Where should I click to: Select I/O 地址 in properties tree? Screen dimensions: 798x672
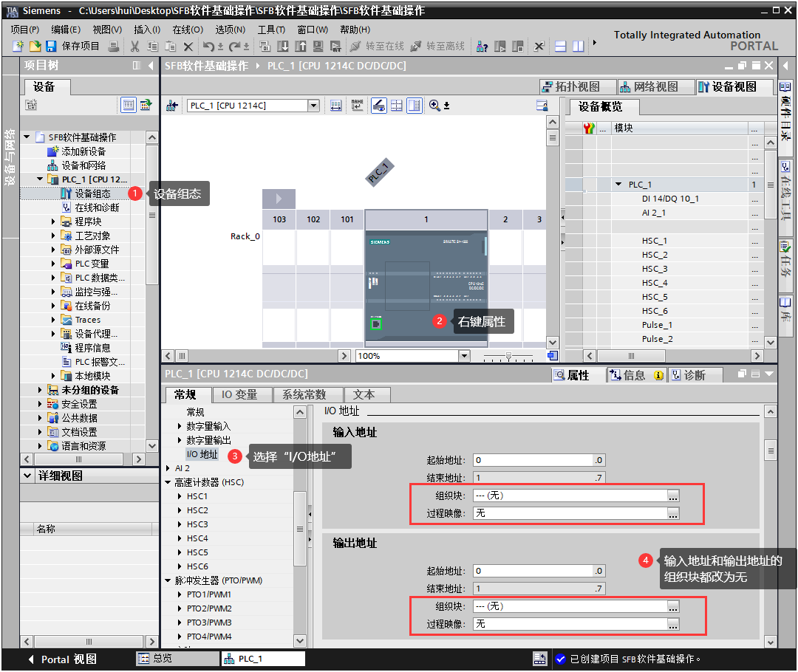point(202,454)
